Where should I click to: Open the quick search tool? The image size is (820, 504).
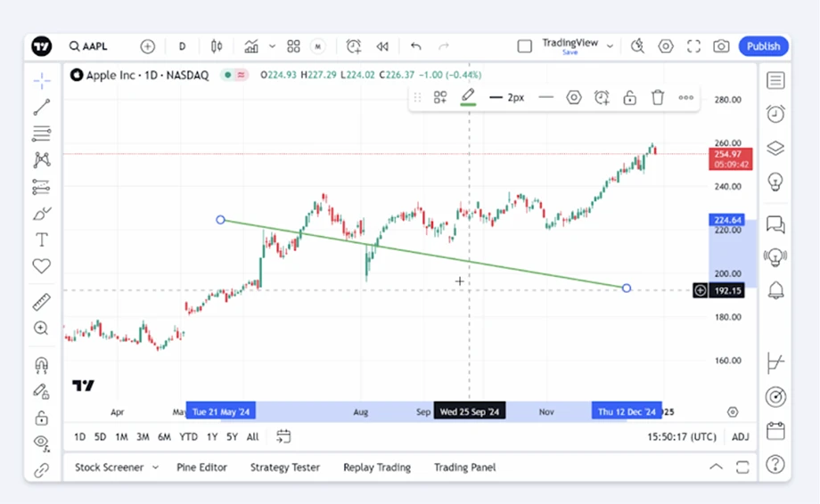[637, 46]
